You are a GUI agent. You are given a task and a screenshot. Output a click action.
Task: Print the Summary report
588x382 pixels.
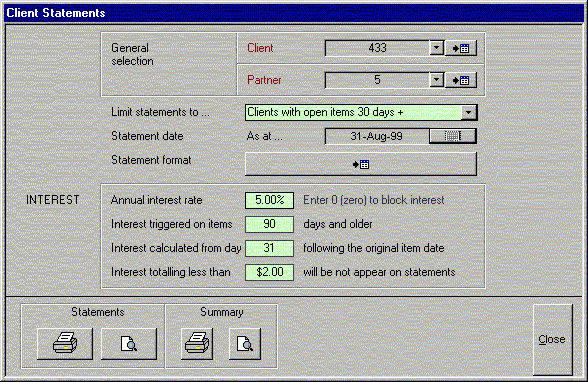tap(197, 343)
